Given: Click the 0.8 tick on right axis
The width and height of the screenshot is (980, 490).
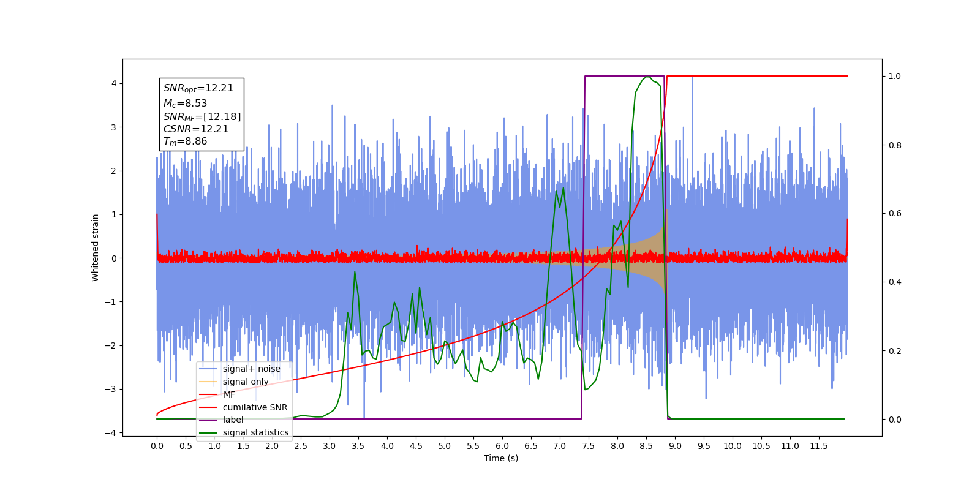Looking at the screenshot, I should coord(895,145).
